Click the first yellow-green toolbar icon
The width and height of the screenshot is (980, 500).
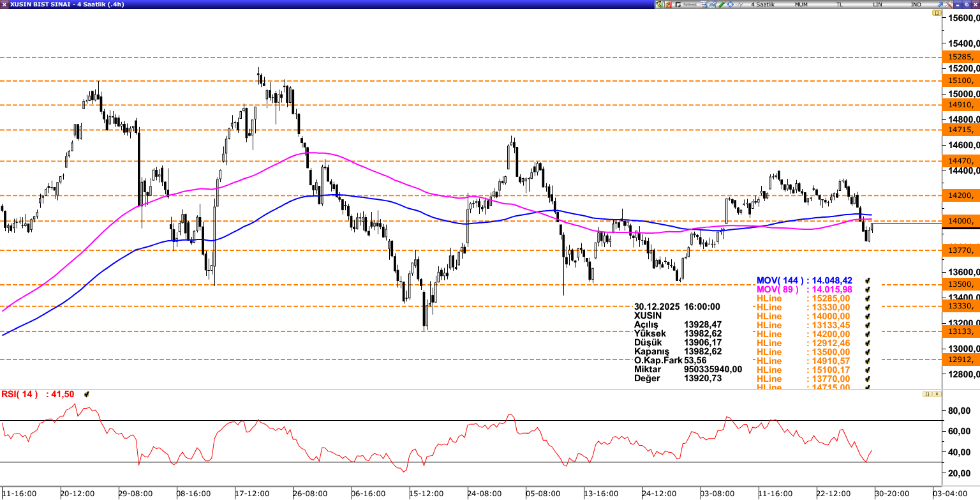[659, 4]
